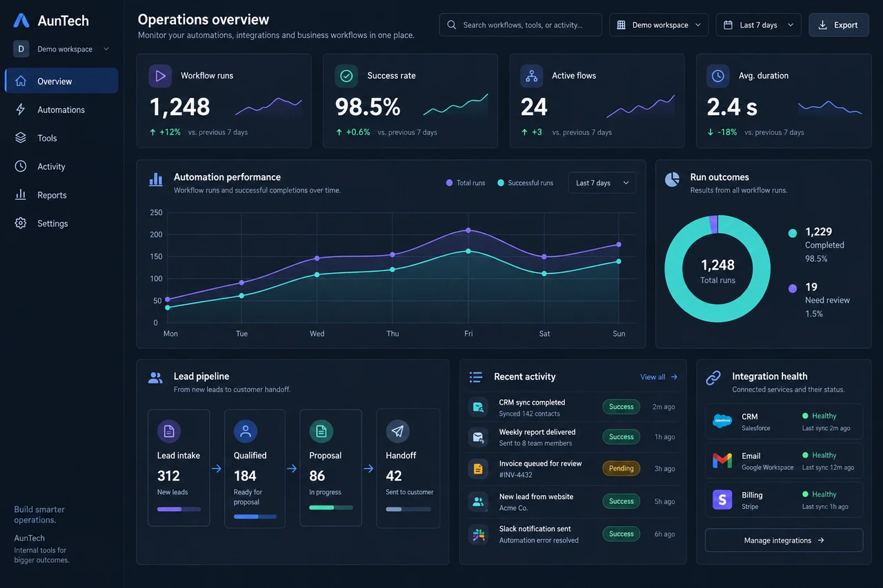Click the CRM sync completed icon
883x588 pixels.
pyautogui.click(x=477, y=407)
